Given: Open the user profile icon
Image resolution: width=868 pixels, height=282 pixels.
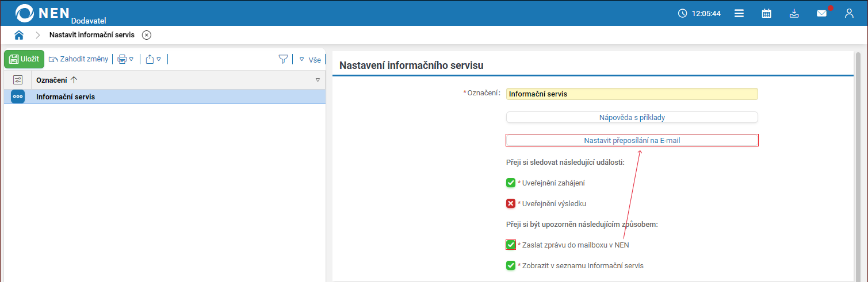Looking at the screenshot, I should pos(849,13).
